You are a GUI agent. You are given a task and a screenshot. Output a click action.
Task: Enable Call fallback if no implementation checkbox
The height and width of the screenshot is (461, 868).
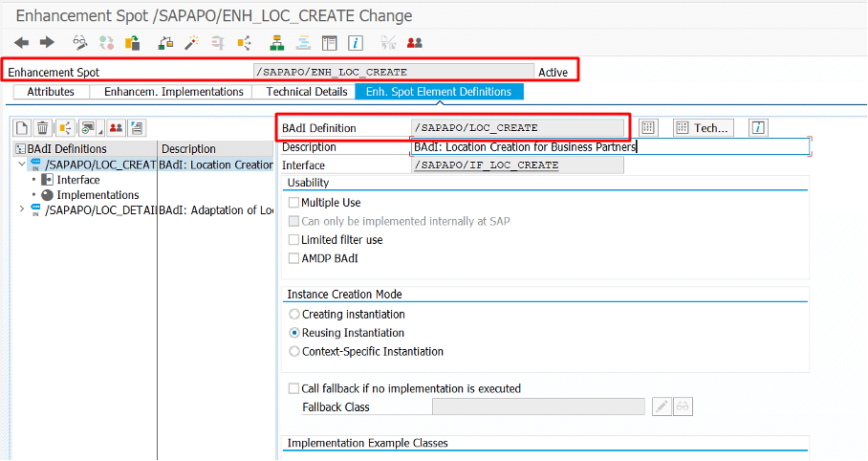293,388
